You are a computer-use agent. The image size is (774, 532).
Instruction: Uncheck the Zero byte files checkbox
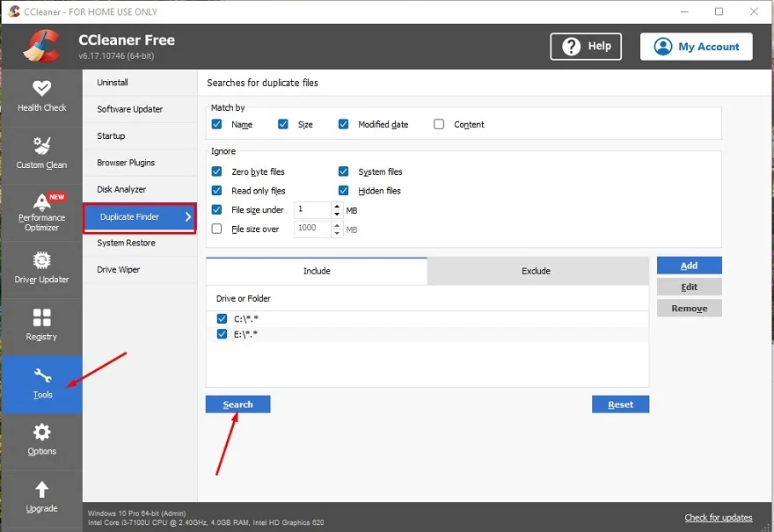(217, 172)
